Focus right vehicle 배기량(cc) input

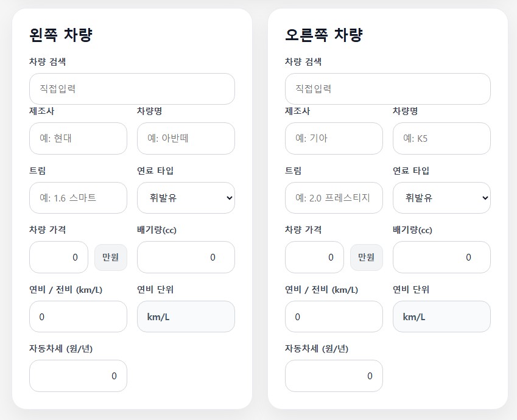(441, 257)
